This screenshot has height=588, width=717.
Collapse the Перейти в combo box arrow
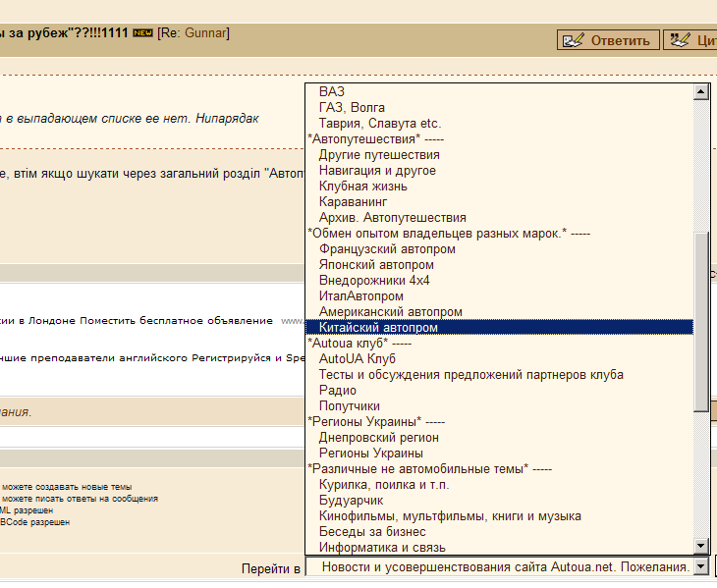click(700, 567)
